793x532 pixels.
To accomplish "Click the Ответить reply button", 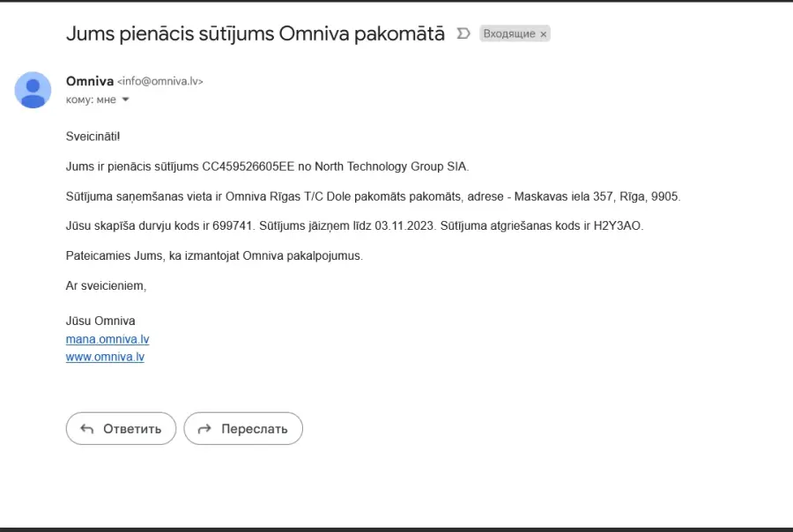I will coord(121,428).
